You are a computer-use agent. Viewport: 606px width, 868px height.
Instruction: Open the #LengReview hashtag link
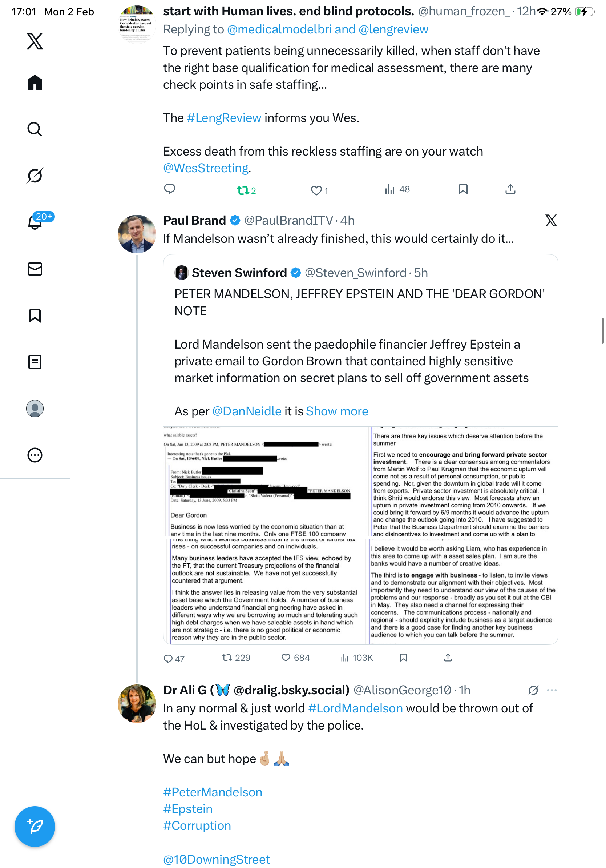(224, 118)
